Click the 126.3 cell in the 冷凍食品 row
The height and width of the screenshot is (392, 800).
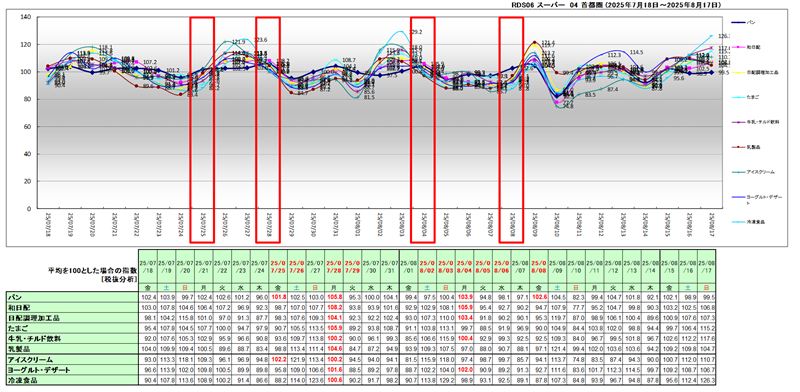pyautogui.click(x=707, y=381)
